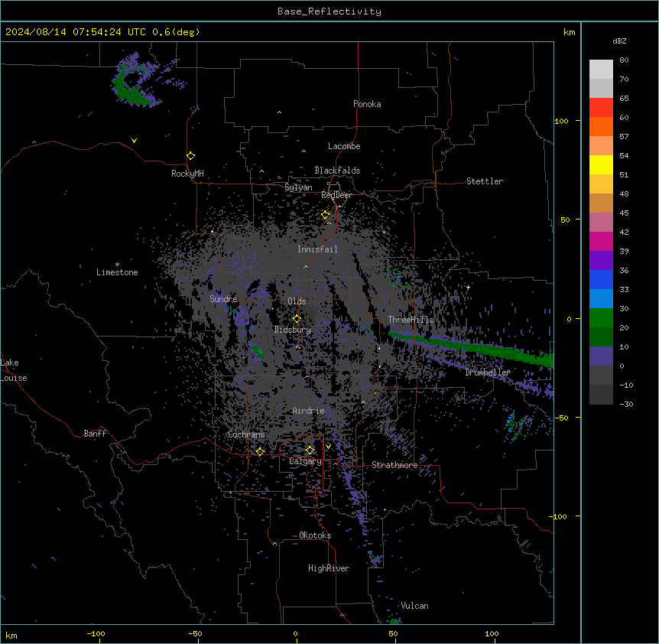Click the Innisfail city label
Screen dimensions: 659x644
coord(317,249)
